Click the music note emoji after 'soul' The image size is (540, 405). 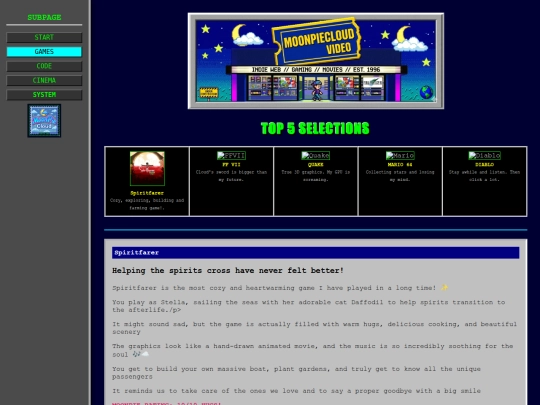coord(137,354)
